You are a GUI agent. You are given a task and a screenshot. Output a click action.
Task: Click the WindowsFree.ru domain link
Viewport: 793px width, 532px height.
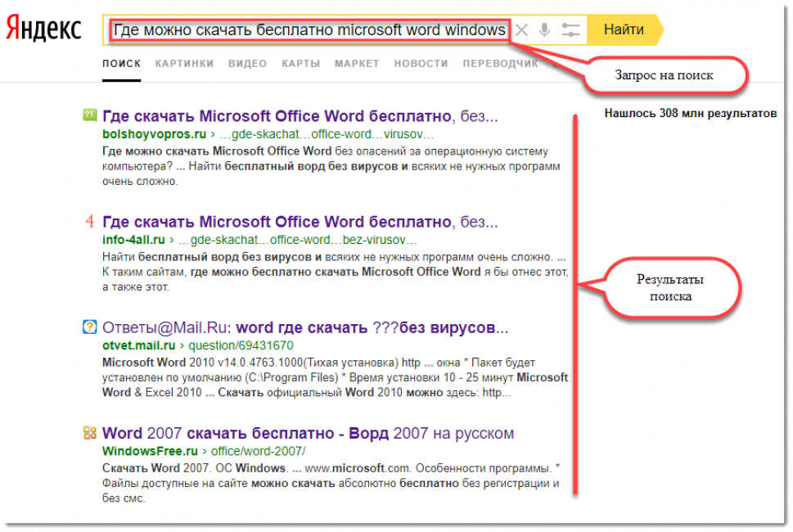150,451
